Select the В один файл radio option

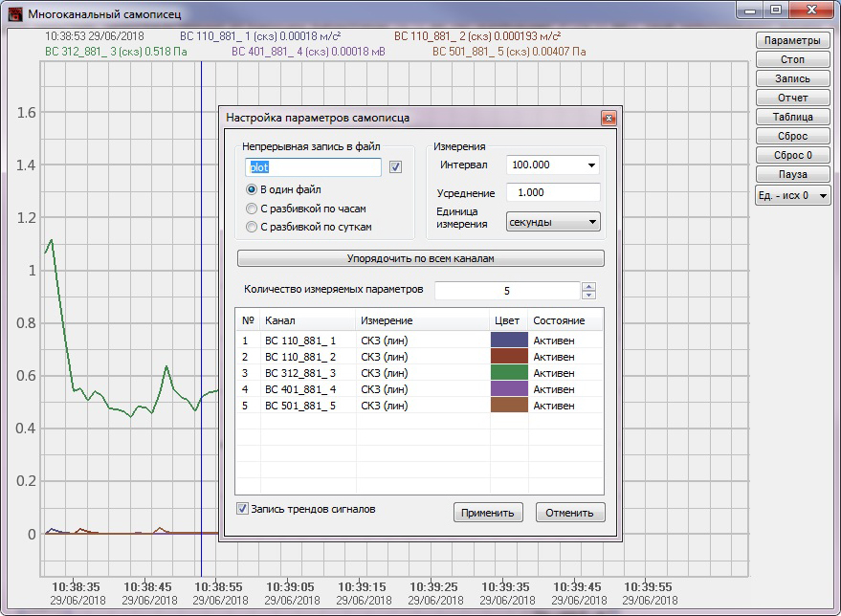pyautogui.click(x=251, y=189)
